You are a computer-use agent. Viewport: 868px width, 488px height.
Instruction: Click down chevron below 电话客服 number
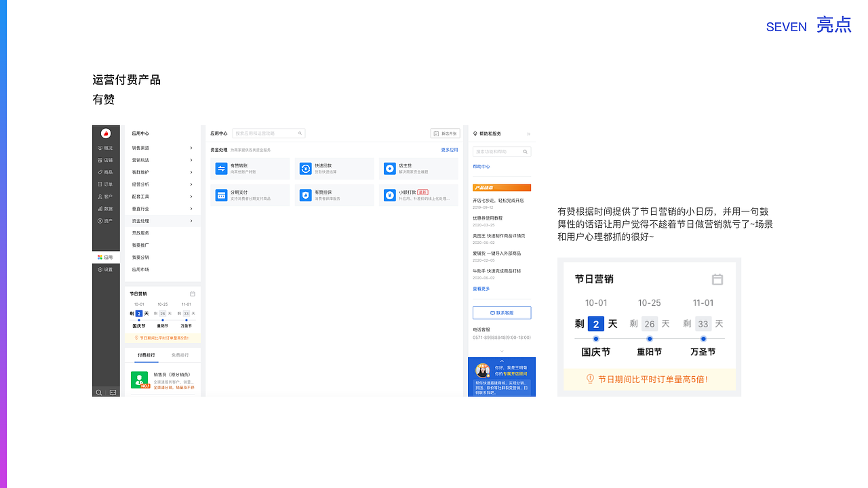[502, 350]
